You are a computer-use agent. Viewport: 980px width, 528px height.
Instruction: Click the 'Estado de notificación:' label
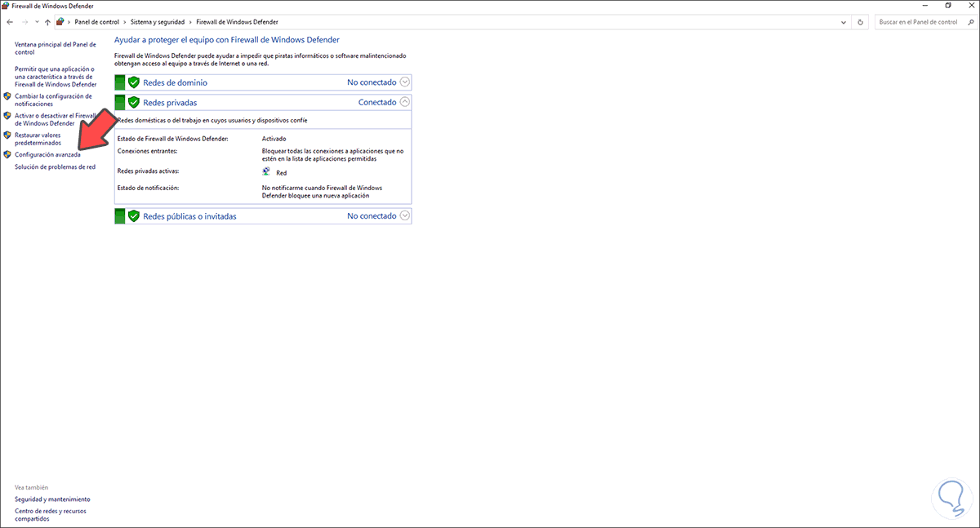click(x=148, y=188)
